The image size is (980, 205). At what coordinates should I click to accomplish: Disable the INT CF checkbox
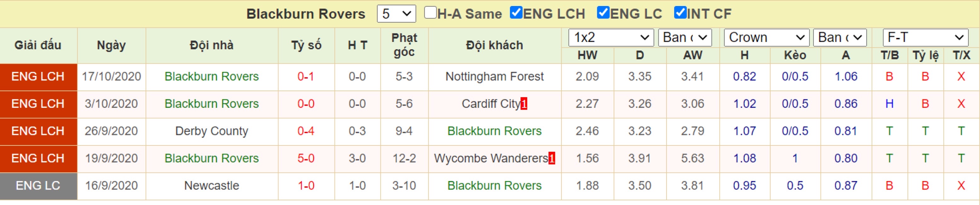[680, 13]
